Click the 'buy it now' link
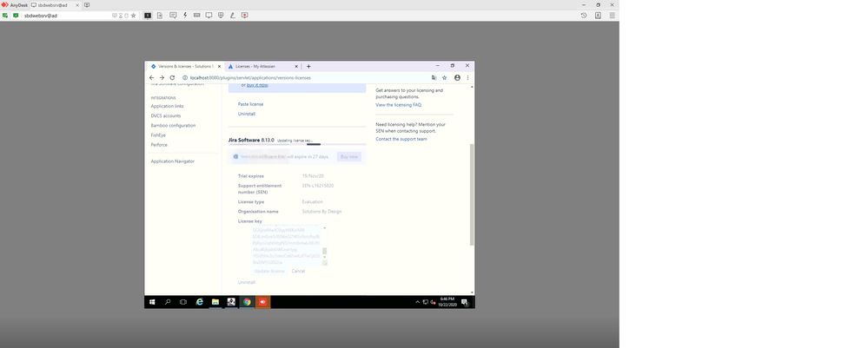This screenshot has width=868, height=348. click(x=257, y=85)
